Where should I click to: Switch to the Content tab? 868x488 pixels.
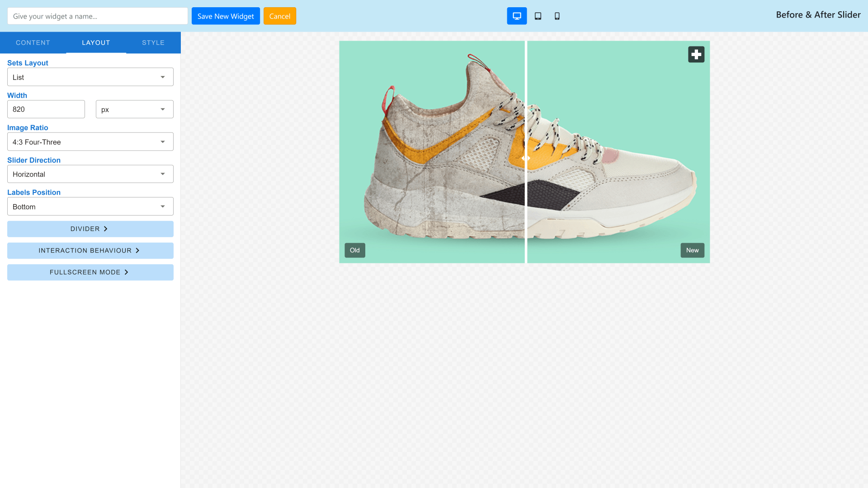pos(33,43)
